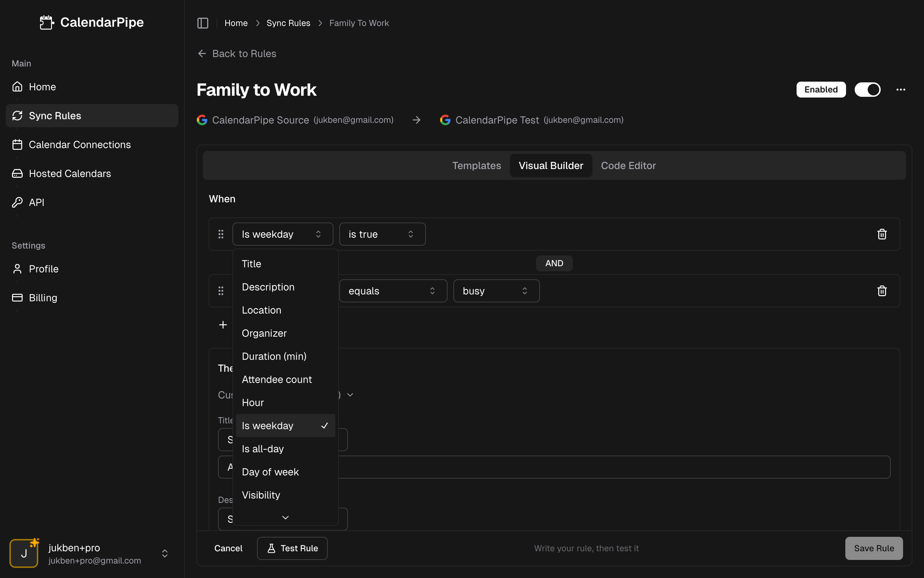Click the AND connector badge
Screen dimensions: 924x578
pos(554,263)
